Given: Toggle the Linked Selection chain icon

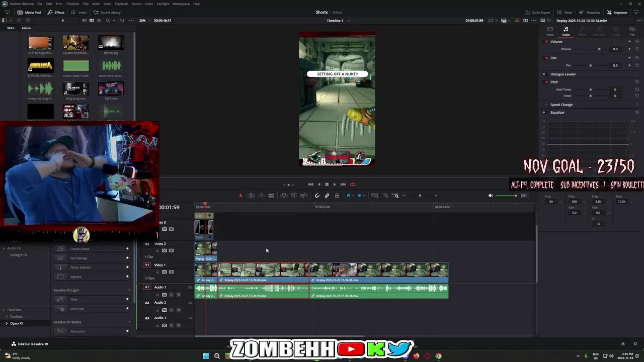Looking at the screenshot, I should pos(327,196).
